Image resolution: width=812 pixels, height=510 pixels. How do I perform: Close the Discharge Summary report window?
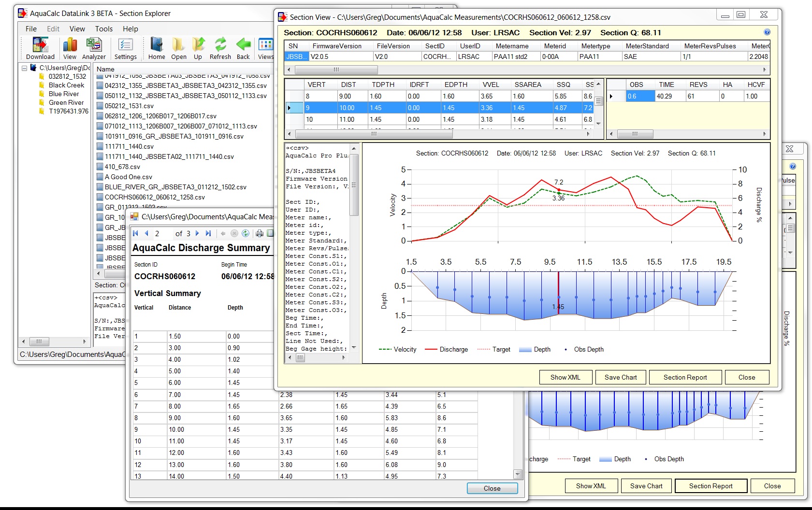492,488
